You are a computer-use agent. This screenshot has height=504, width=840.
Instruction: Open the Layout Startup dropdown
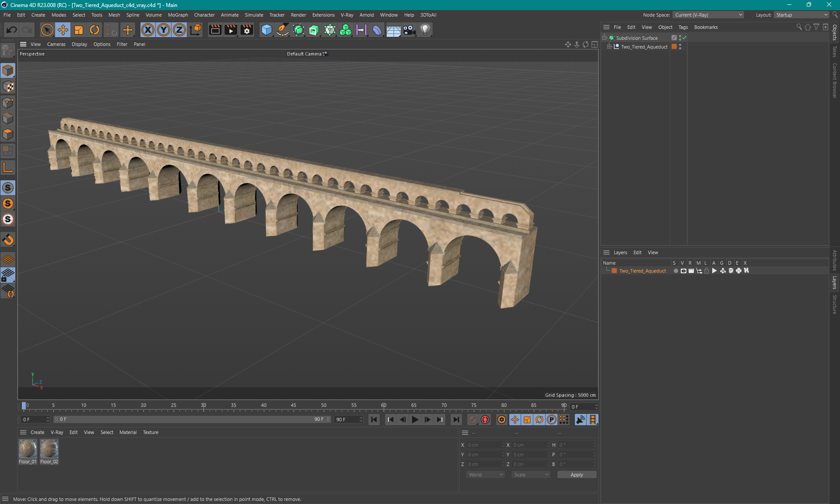point(801,15)
